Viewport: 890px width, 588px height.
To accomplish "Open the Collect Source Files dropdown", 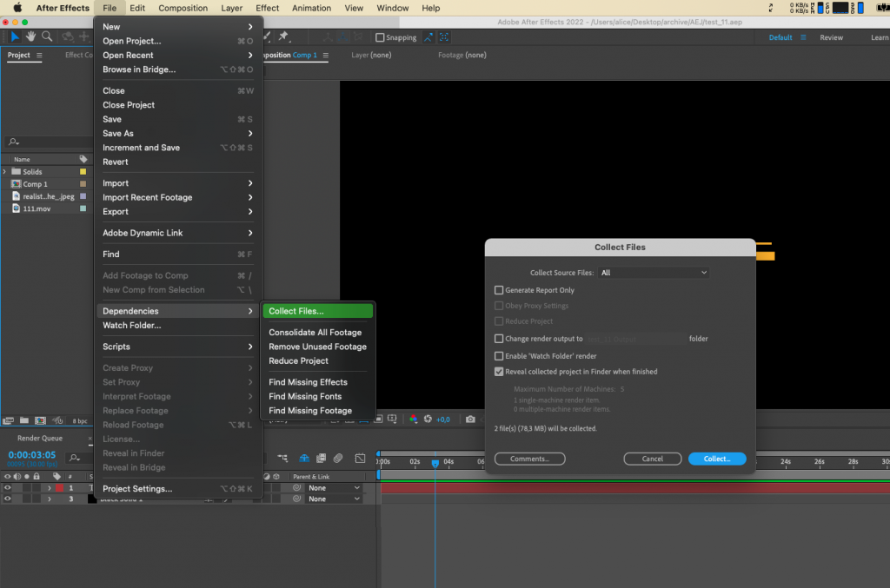I will pyautogui.click(x=654, y=272).
